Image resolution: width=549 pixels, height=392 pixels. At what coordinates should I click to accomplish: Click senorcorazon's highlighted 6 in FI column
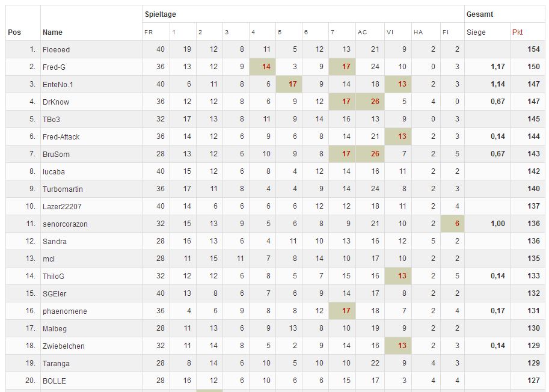pos(457,224)
